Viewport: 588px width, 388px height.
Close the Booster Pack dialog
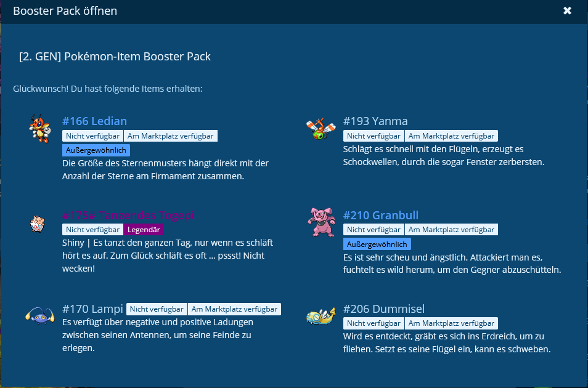(x=567, y=11)
